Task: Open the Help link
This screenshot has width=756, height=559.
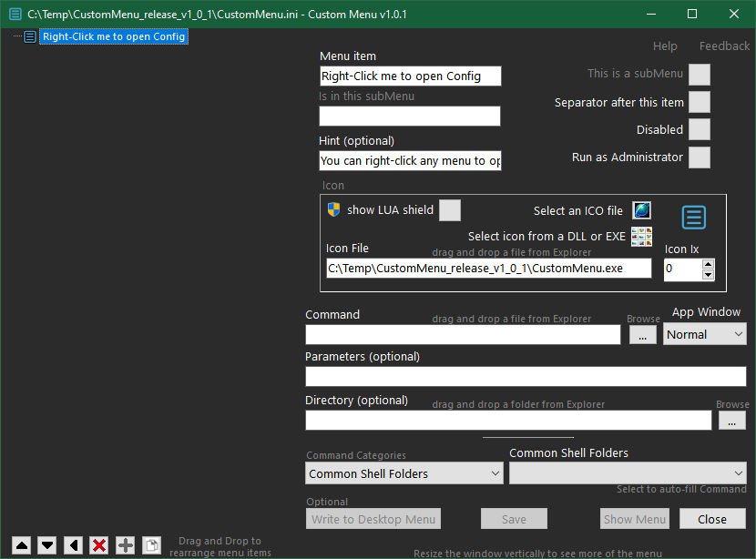Action: click(665, 46)
